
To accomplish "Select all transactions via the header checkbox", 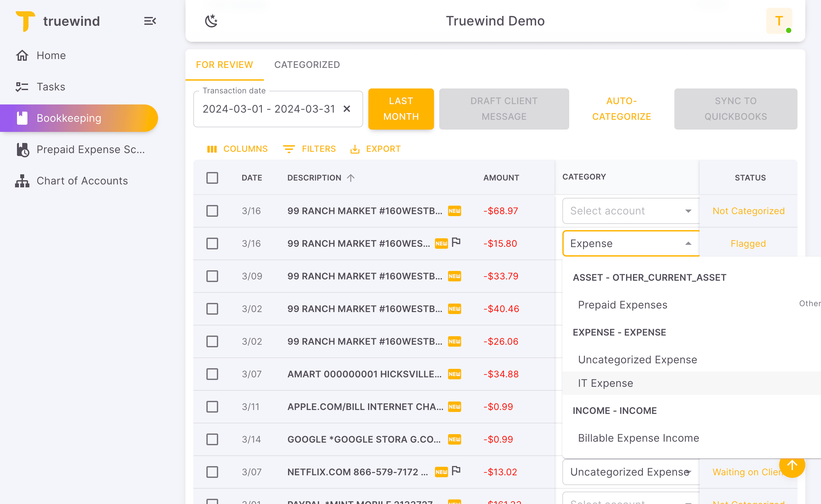I will tap(212, 178).
